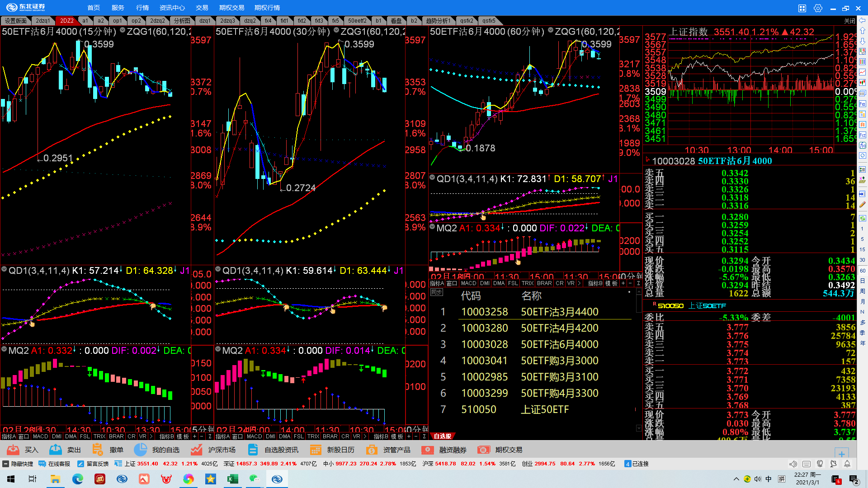The image size is (868, 488).
Task: Expand the plus panel above notification bell
Action: pos(841,453)
